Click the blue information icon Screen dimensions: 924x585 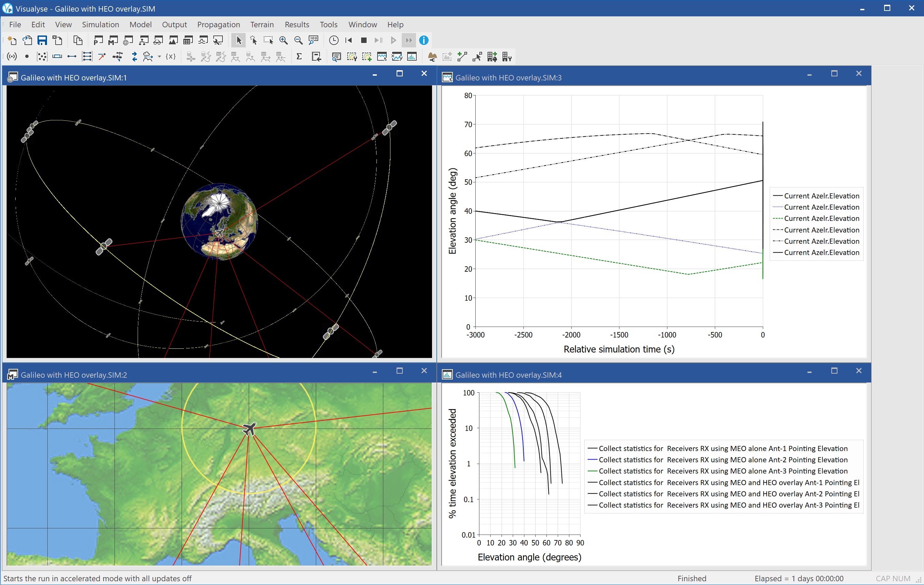click(x=423, y=40)
